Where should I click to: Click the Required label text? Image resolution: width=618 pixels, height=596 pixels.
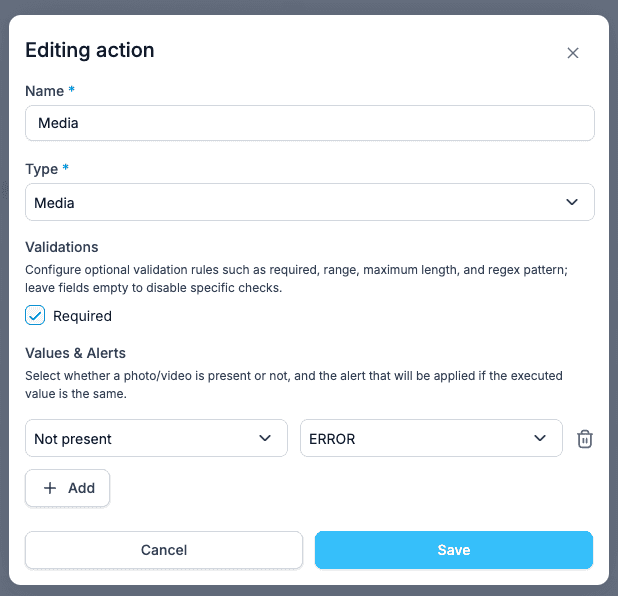[x=82, y=316]
